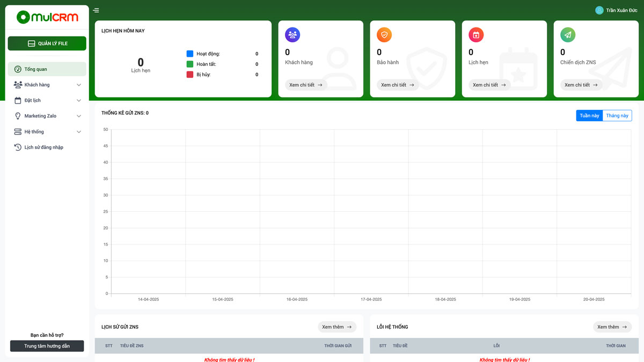
Task: Switch chart to Tháng này
Action: [617, 115]
